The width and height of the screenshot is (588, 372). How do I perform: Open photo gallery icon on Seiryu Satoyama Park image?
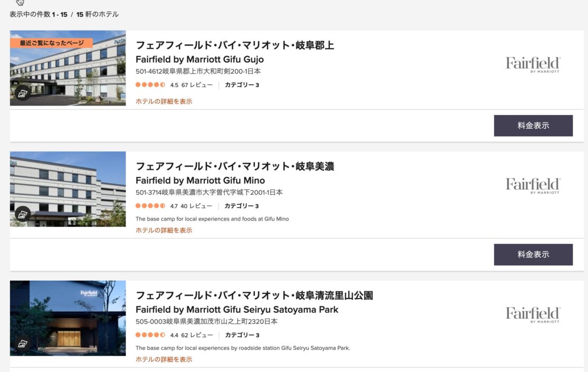(x=23, y=343)
